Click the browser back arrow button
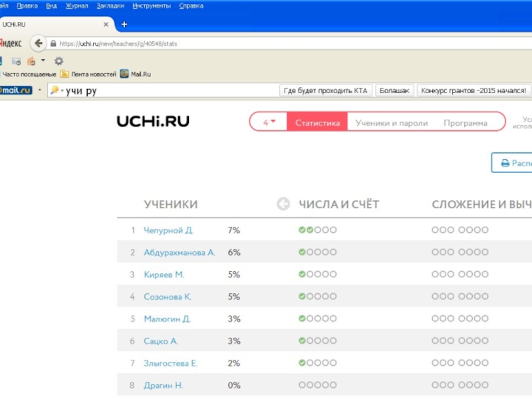Screen dimensions: 532x399 click(x=38, y=43)
